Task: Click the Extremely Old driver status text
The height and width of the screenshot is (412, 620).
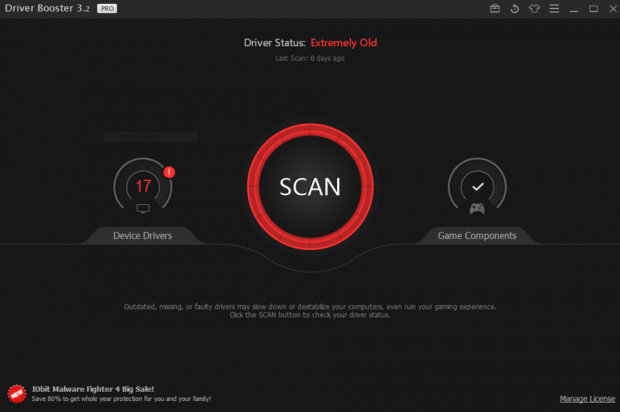Action: (343, 43)
